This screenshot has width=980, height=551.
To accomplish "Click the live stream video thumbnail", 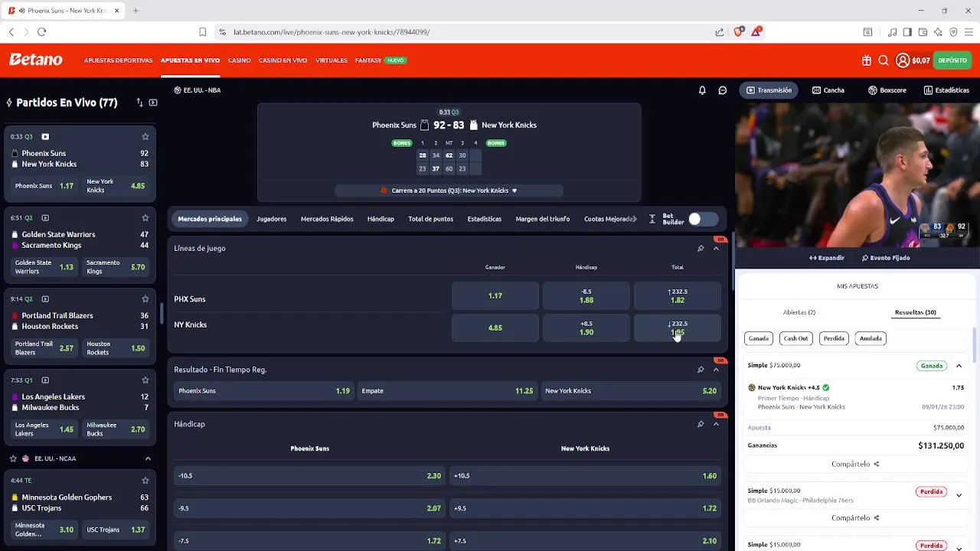I will click(857, 176).
